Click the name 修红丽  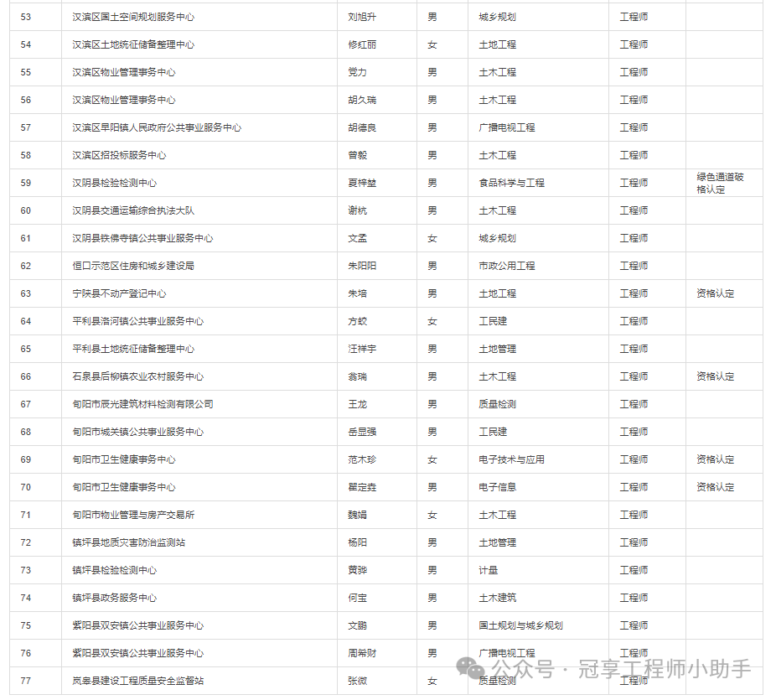click(362, 44)
